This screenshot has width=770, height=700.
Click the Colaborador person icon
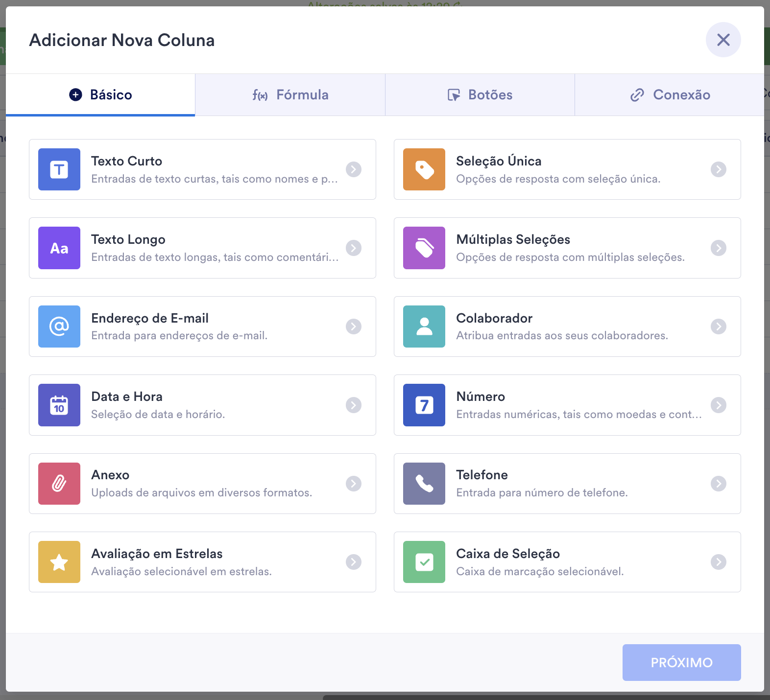(x=424, y=327)
